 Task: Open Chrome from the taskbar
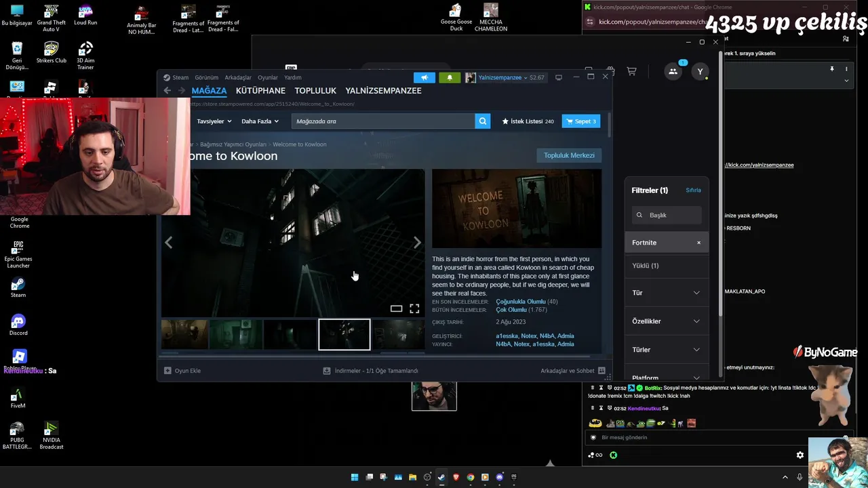tap(470, 477)
